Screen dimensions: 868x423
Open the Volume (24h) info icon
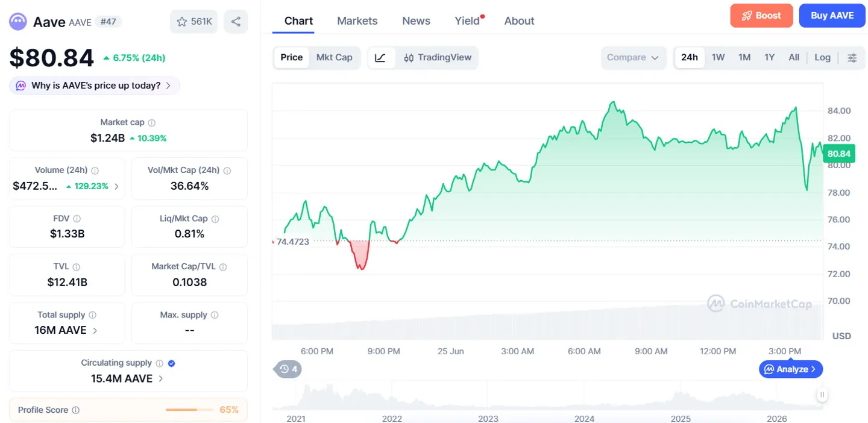[95, 171]
